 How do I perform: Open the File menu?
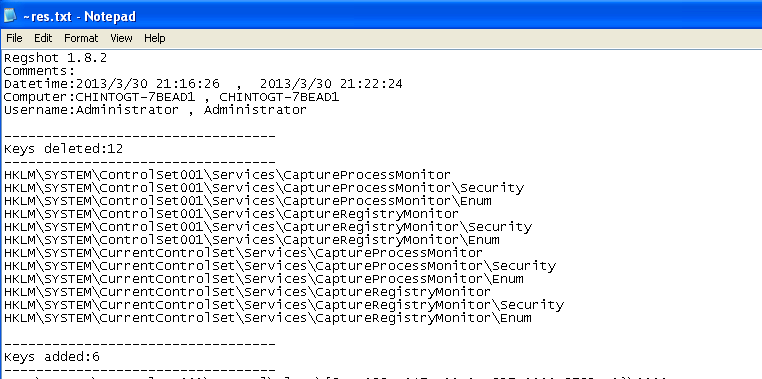[14, 38]
